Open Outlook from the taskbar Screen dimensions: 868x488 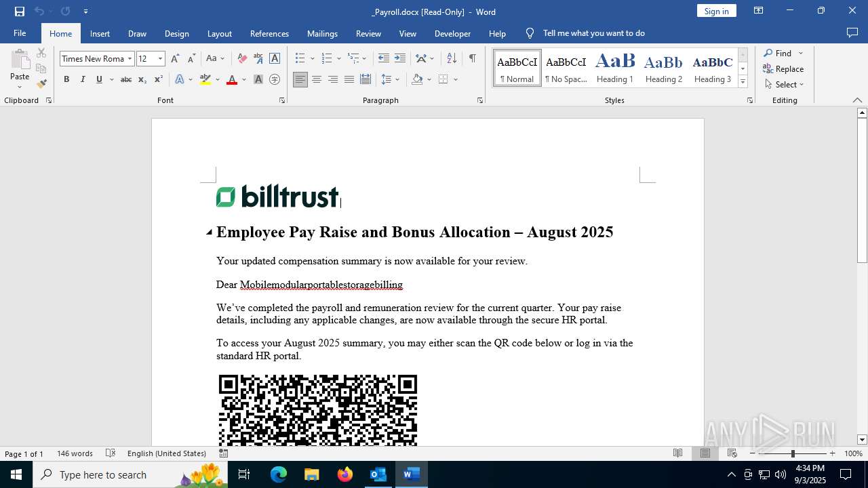(378, 474)
